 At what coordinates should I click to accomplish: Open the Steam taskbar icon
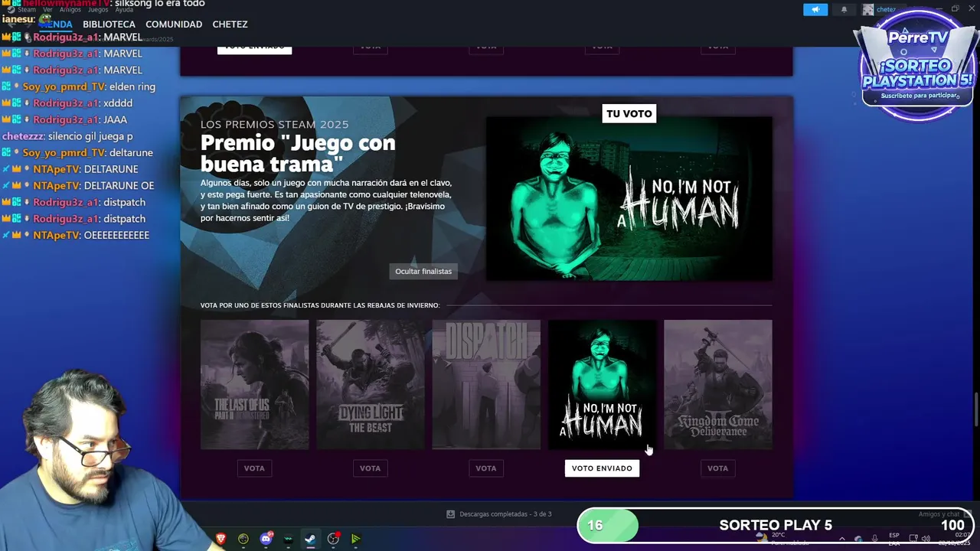(x=310, y=539)
